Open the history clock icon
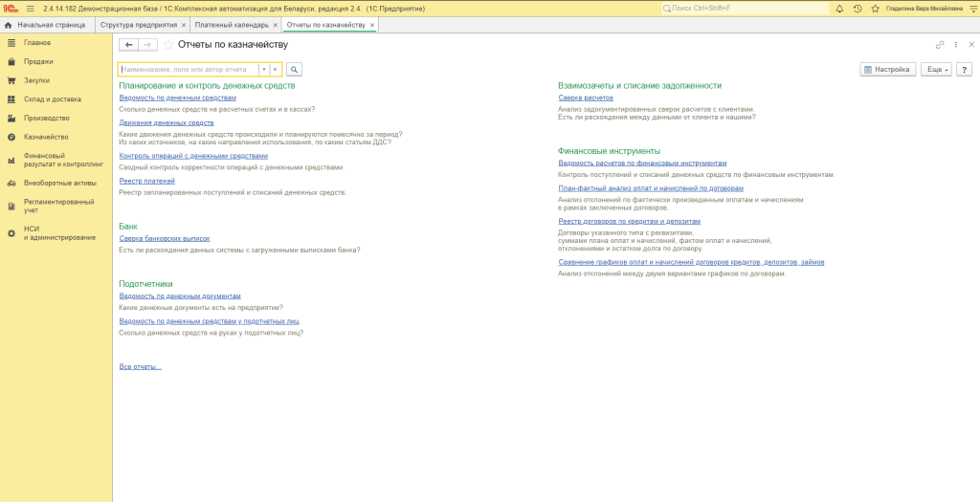Screen dimensions: 980x502 tap(857, 8)
